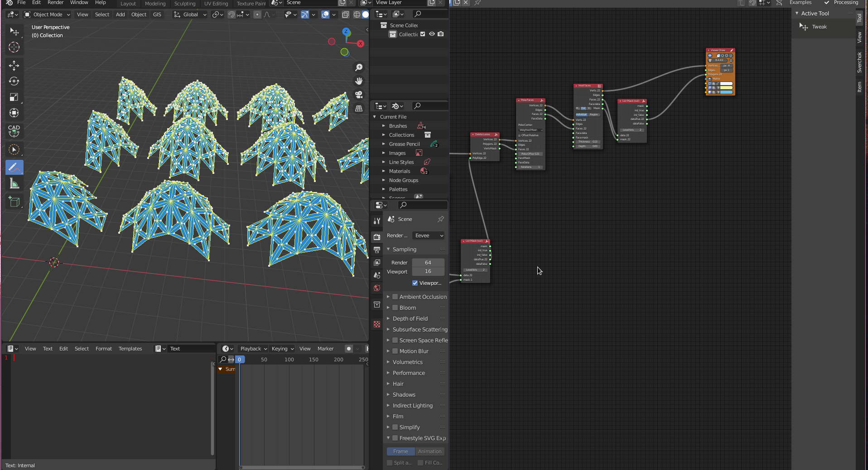Viewport: 868px width, 470px height.
Task: Expand the Volumetrics panel
Action: pyautogui.click(x=388, y=362)
